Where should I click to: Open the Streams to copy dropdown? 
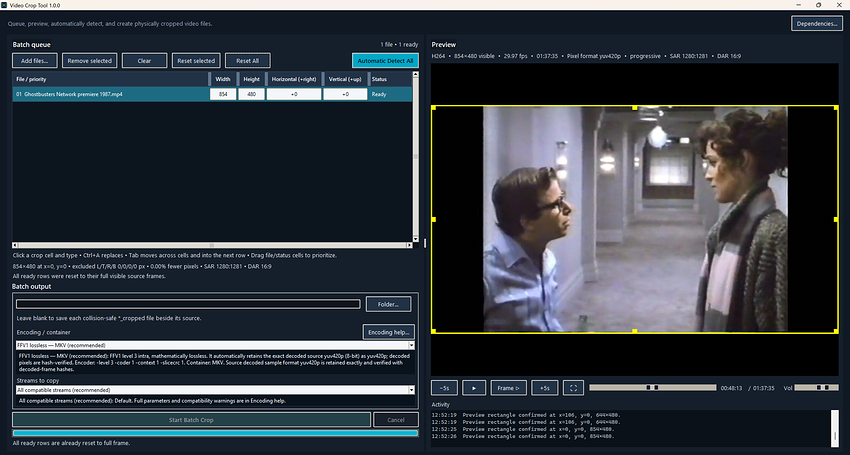tap(215, 390)
